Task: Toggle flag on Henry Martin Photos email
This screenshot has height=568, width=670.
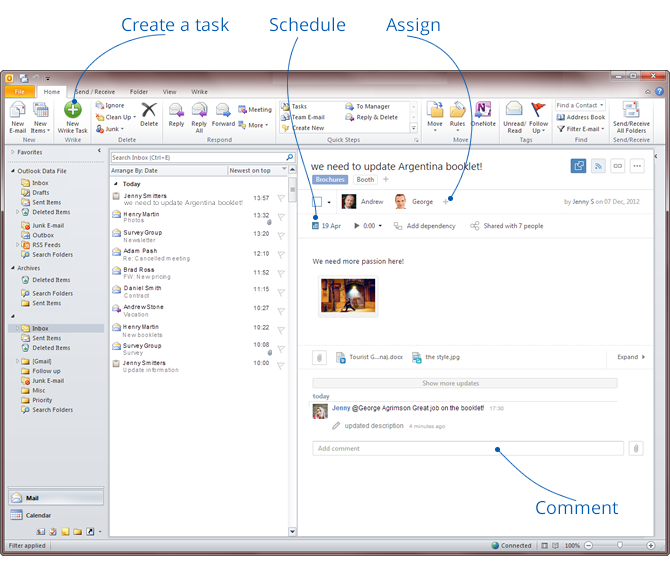Action: (281, 216)
